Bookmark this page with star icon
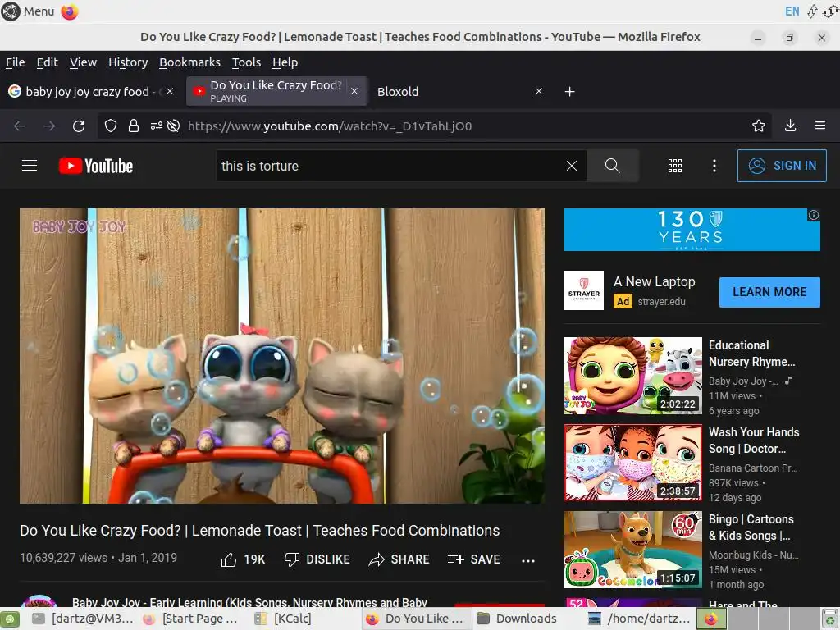 click(759, 126)
